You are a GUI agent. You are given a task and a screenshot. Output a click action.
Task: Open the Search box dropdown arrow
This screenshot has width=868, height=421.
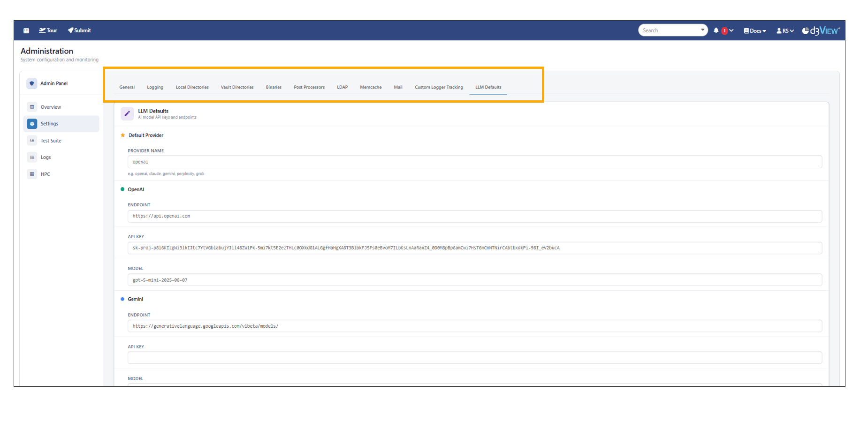point(702,30)
